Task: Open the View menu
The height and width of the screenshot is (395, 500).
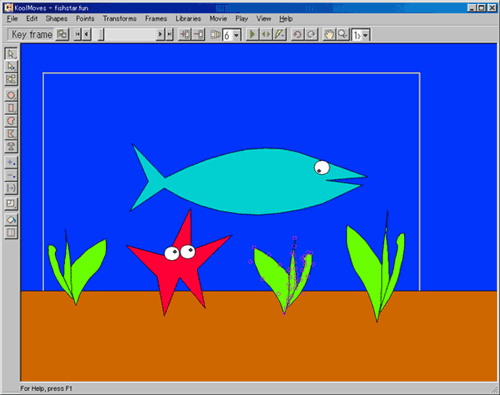Action: [263, 19]
